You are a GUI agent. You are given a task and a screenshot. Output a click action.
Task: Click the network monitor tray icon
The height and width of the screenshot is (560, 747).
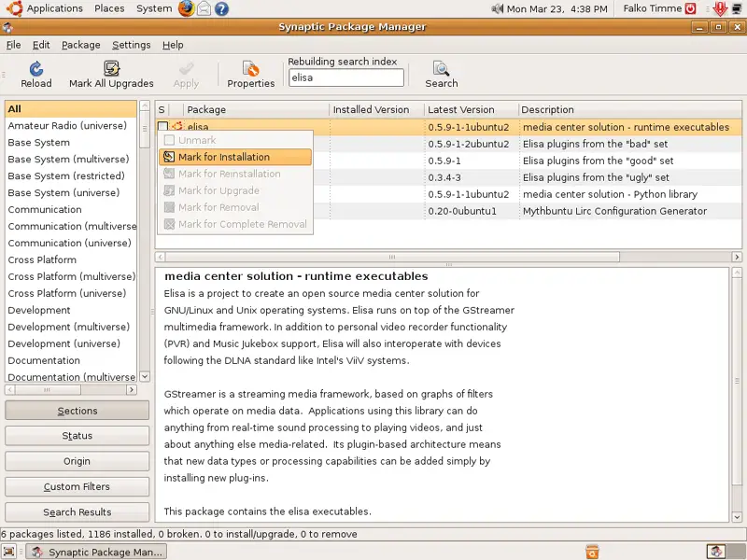click(738, 8)
